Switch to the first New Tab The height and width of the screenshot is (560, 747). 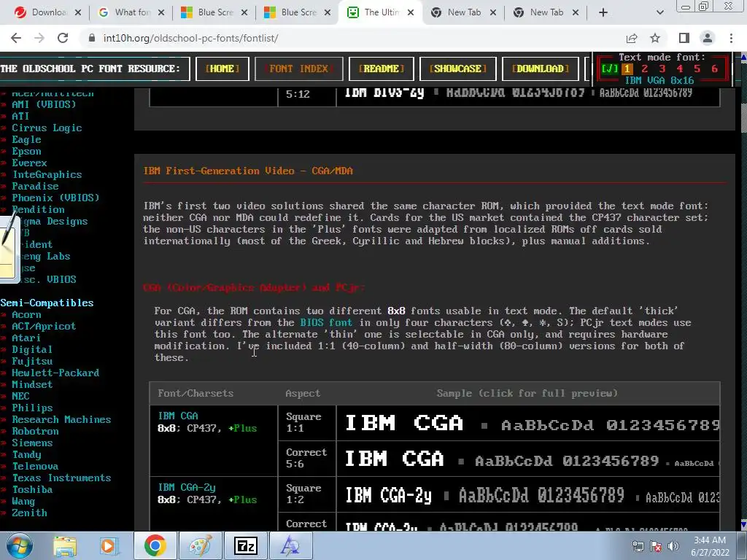[458, 12]
